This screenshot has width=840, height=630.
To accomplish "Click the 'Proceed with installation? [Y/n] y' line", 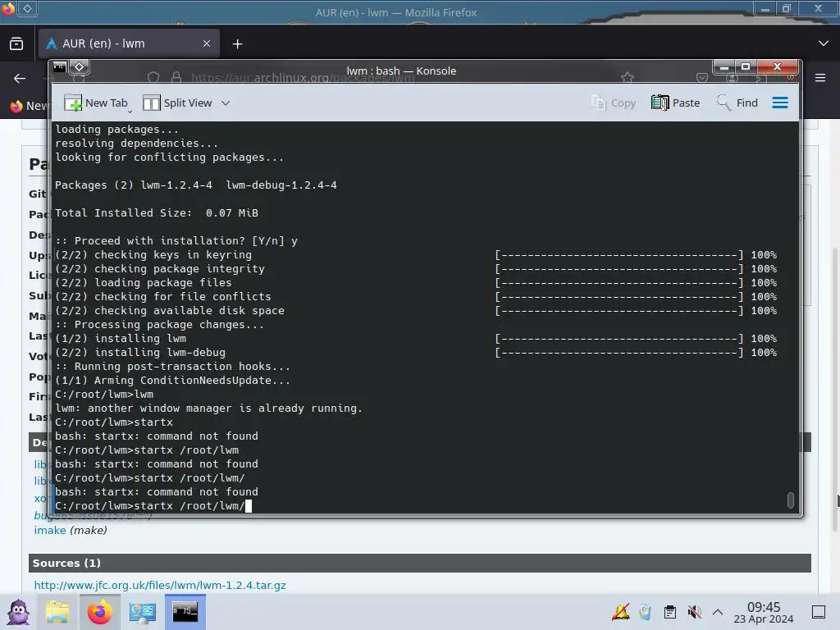I will coord(176,241).
